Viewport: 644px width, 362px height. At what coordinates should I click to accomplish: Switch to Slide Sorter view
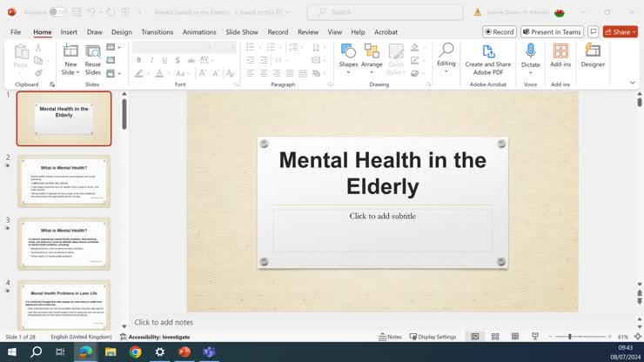495,337
